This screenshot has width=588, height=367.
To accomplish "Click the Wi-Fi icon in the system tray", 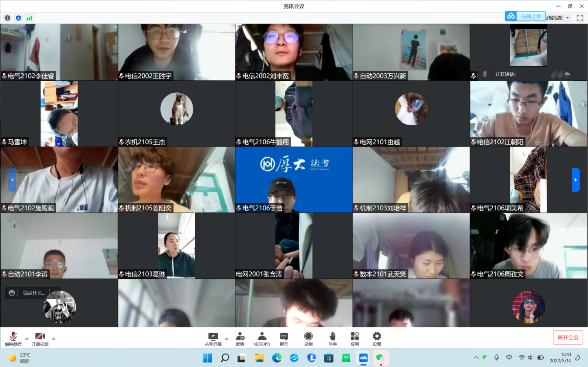I will (x=522, y=358).
